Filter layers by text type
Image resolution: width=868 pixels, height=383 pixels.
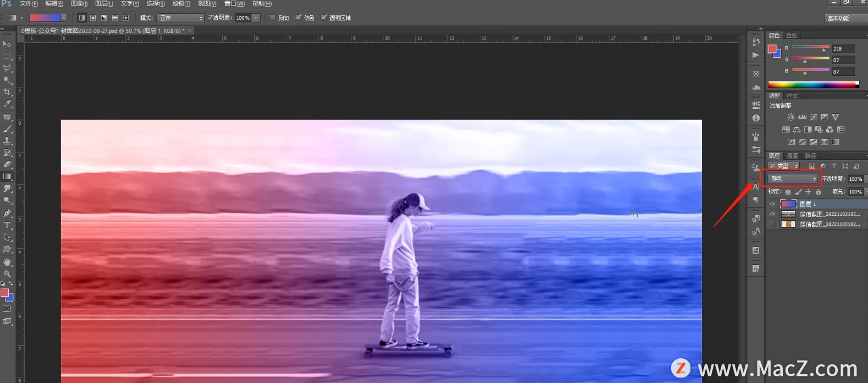[x=834, y=166]
